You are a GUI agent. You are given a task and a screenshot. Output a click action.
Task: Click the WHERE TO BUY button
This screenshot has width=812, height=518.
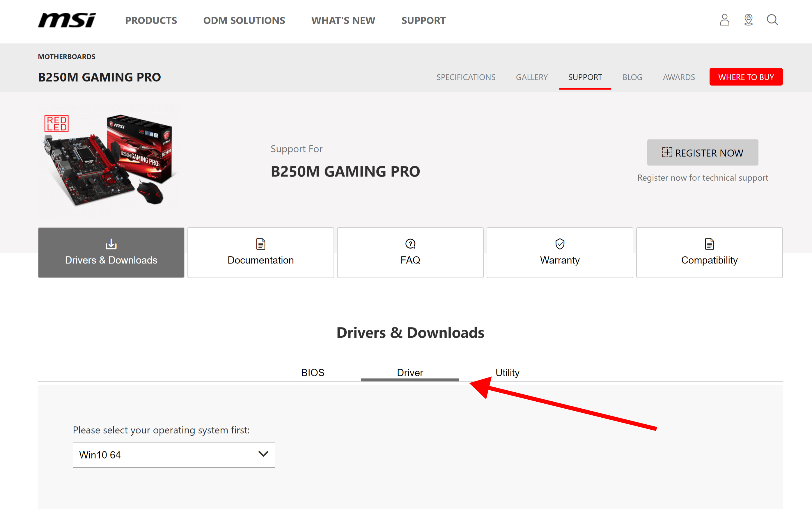[x=746, y=77]
